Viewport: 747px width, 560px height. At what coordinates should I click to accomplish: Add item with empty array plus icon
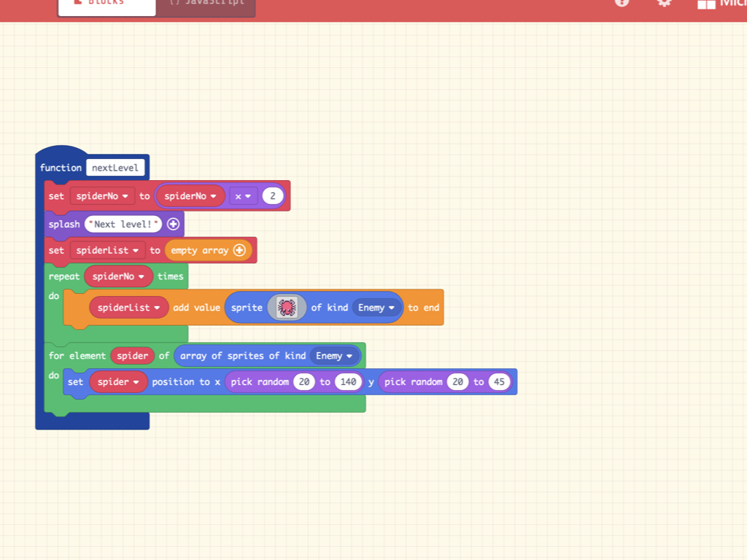239,250
